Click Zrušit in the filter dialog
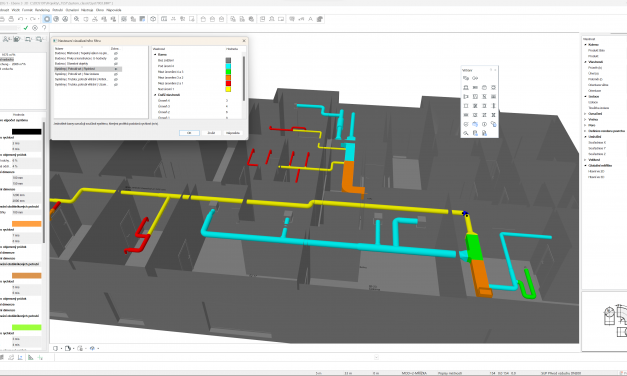This screenshot has height=376, width=627. (211, 133)
